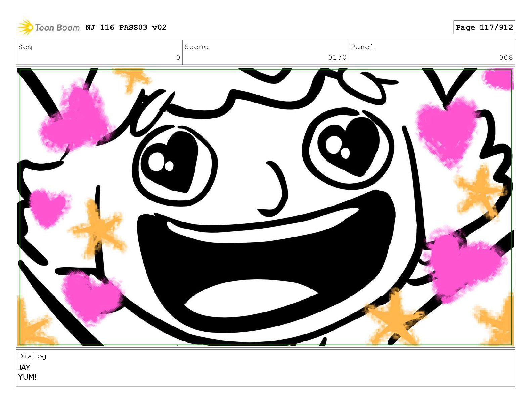Select the Panel header label
This screenshot has width=532, height=411.
362,47
